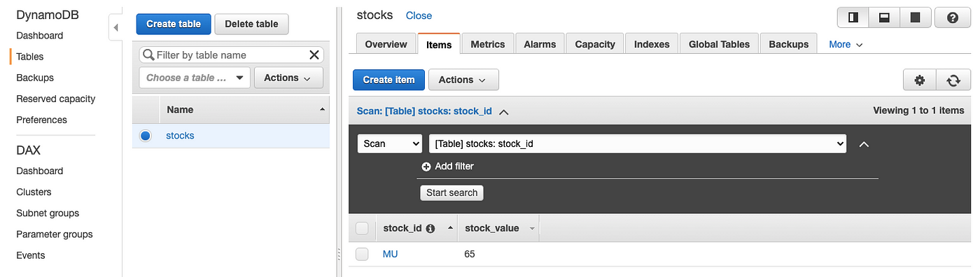980x277 pixels.
Task: Switch to the Alarms tab
Action: pyautogui.click(x=540, y=44)
